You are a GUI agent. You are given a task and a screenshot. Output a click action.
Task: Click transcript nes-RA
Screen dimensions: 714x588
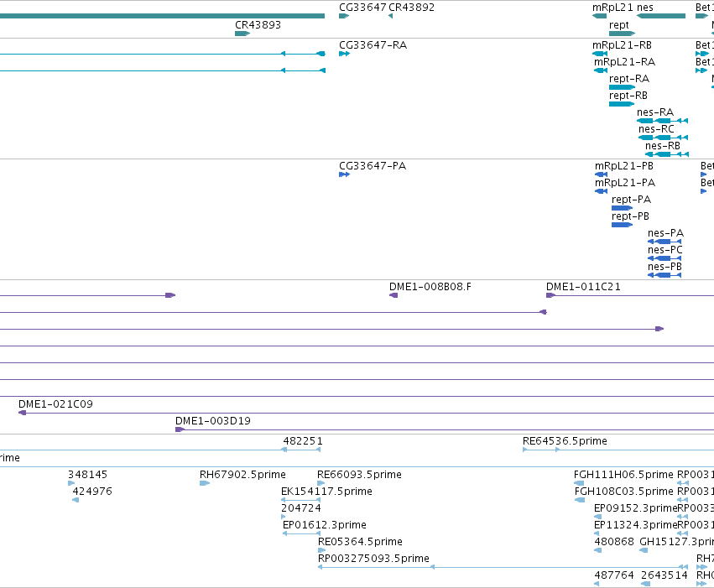pyautogui.click(x=655, y=112)
